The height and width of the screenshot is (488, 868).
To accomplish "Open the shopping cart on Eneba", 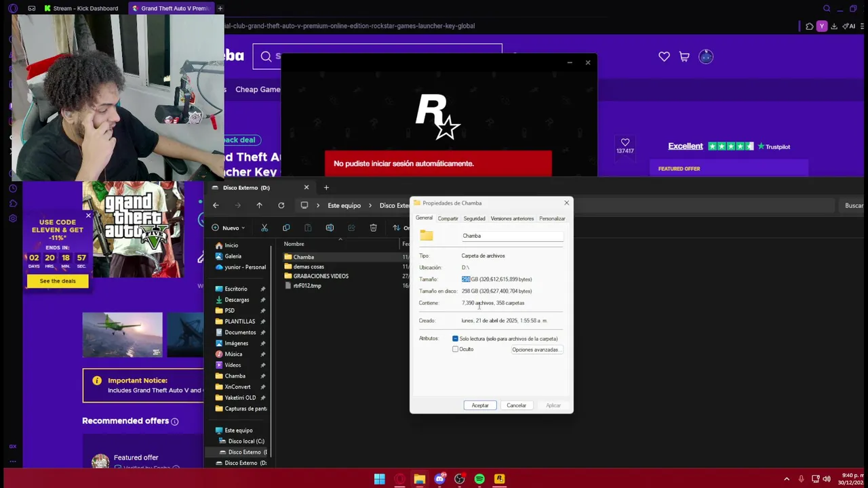I will (x=684, y=57).
